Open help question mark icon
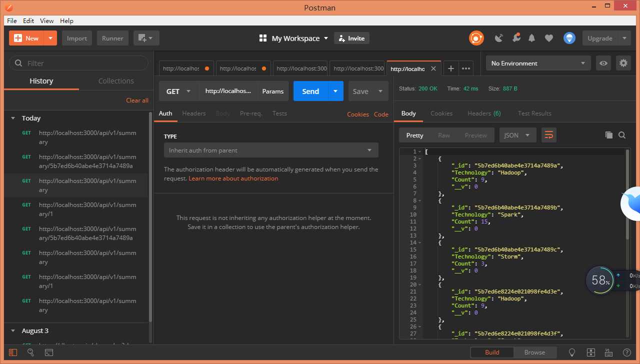Image resolution: width=640 pixels, height=364 pixels. (x=626, y=352)
